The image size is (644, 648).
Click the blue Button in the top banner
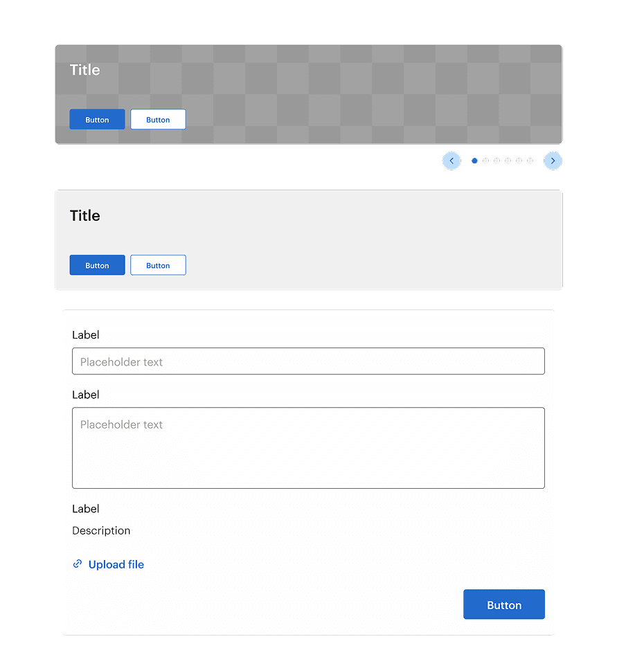pyautogui.click(x=97, y=119)
